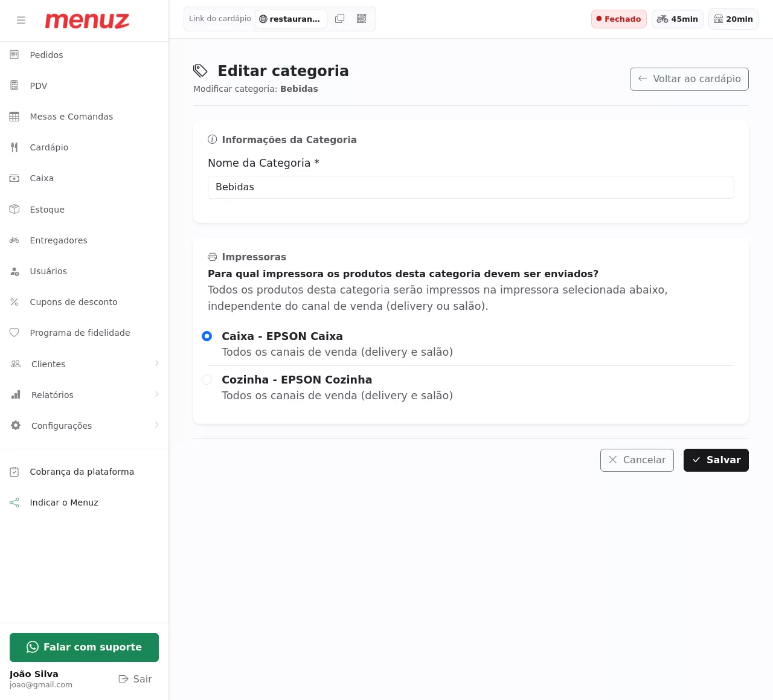Click the Entregadores bike icon
Screen dimensions: 773x700
[x=14, y=240]
